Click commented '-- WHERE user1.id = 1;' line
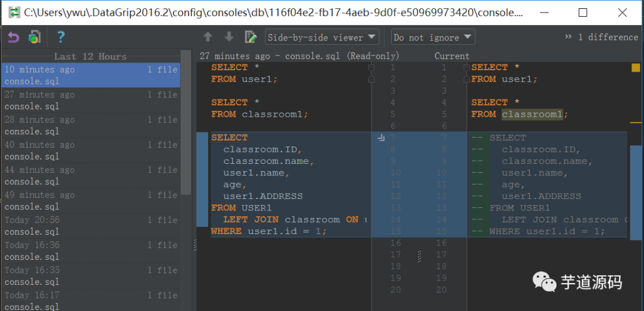Screen dimensions: 644x311 (x=538, y=231)
